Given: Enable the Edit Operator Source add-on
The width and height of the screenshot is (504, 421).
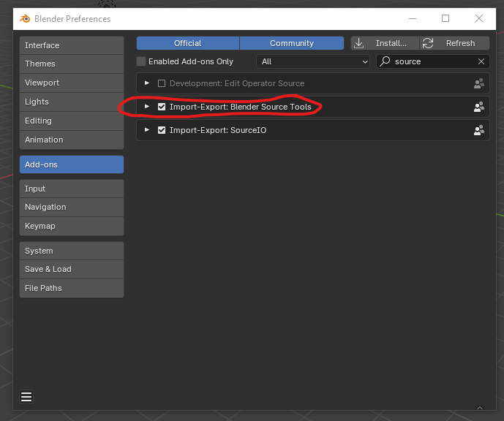Looking at the screenshot, I should tap(162, 83).
